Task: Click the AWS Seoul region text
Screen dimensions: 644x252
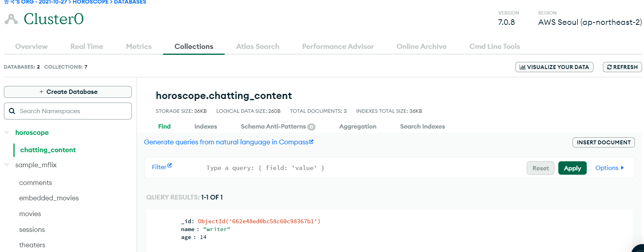Action: pyautogui.click(x=590, y=22)
